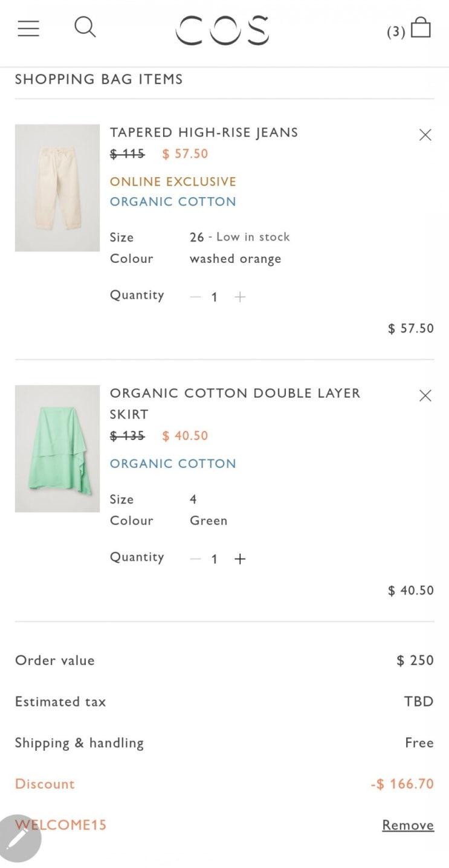Open the shopping bag icon

(421, 28)
